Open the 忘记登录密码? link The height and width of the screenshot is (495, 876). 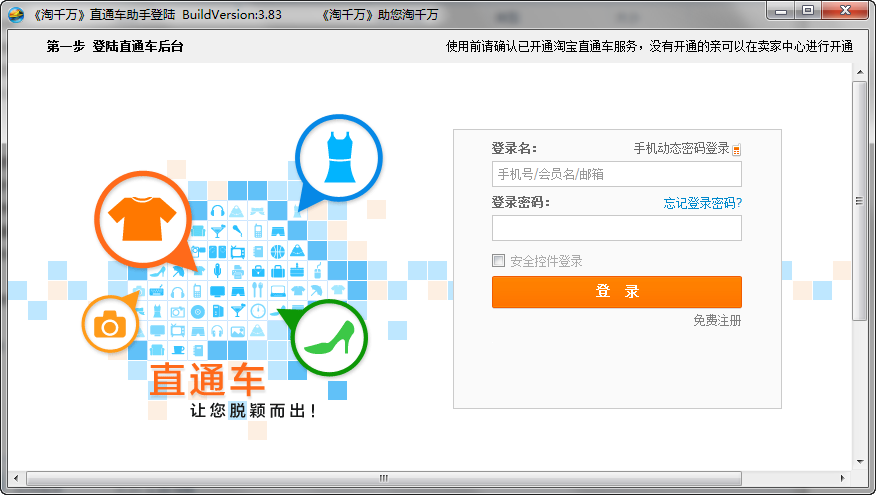[703, 203]
